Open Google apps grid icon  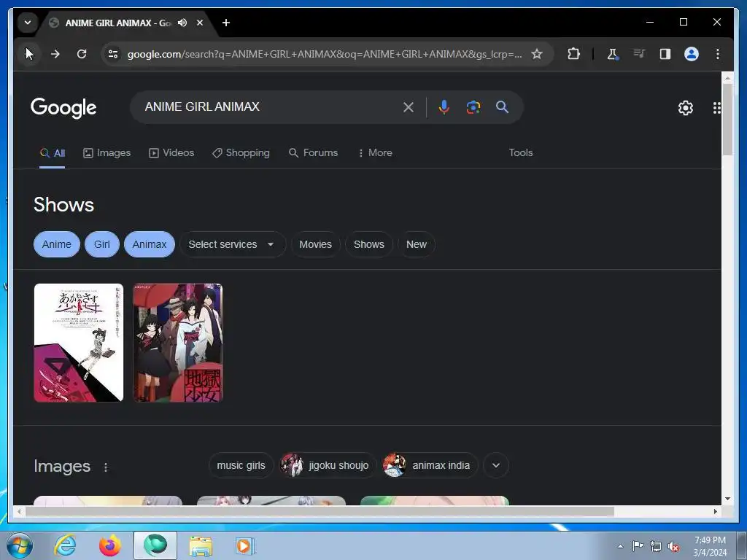pyautogui.click(x=717, y=108)
